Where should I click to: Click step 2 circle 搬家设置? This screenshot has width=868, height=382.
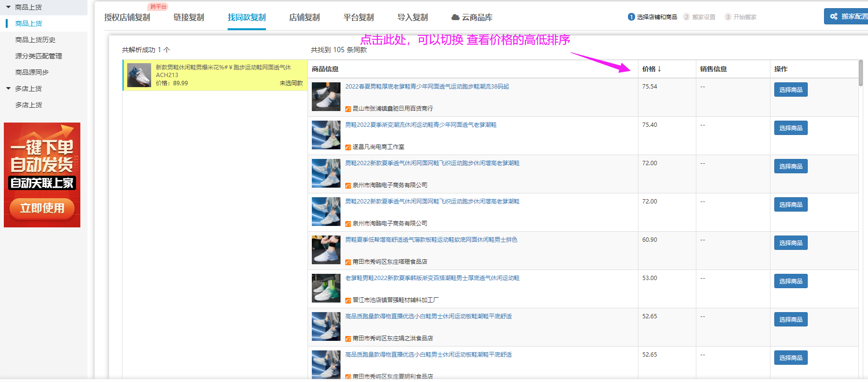687,17
